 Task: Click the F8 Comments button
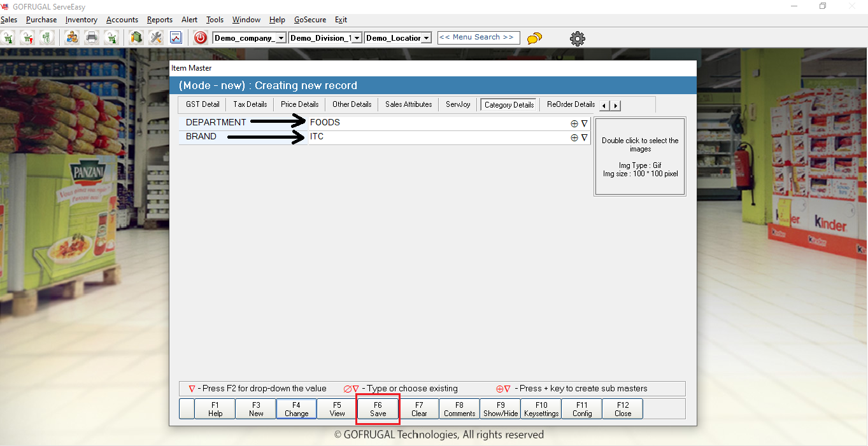tap(460, 409)
